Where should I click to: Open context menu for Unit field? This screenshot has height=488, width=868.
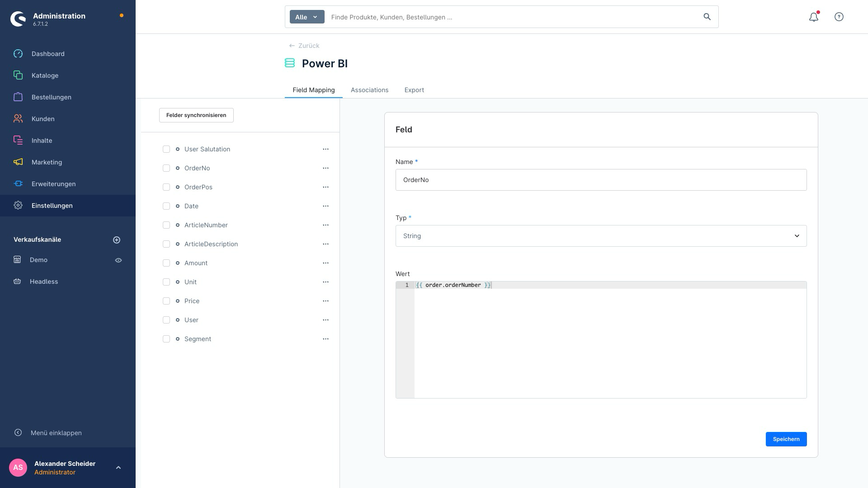[x=325, y=282]
